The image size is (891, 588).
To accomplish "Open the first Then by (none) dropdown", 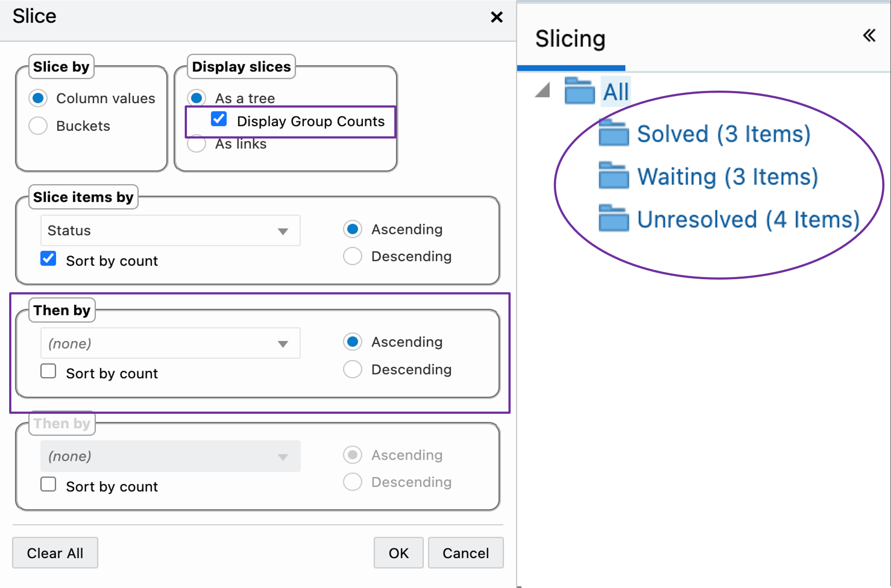I will point(170,343).
